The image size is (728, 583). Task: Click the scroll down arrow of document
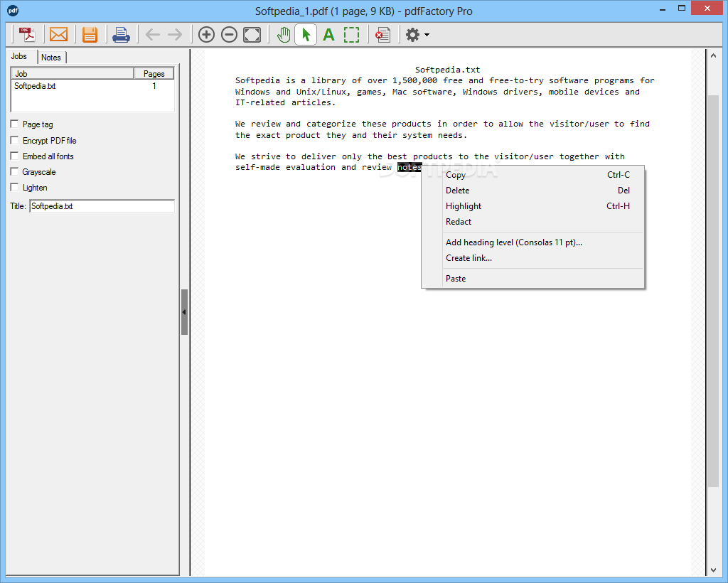pyautogui.click(x=714, y=570)
